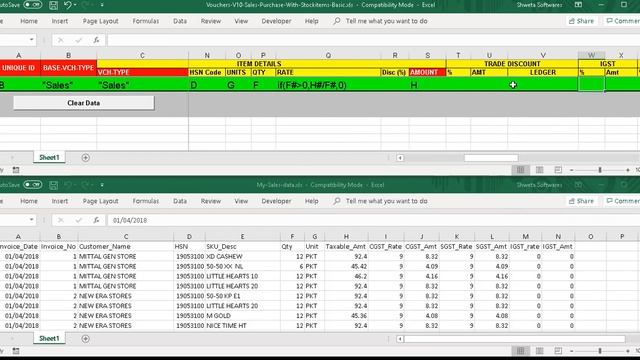This screenshot has height=360, width=640.
Task: Click zoom in plus in top window
Action: click(x=628, y=170)
